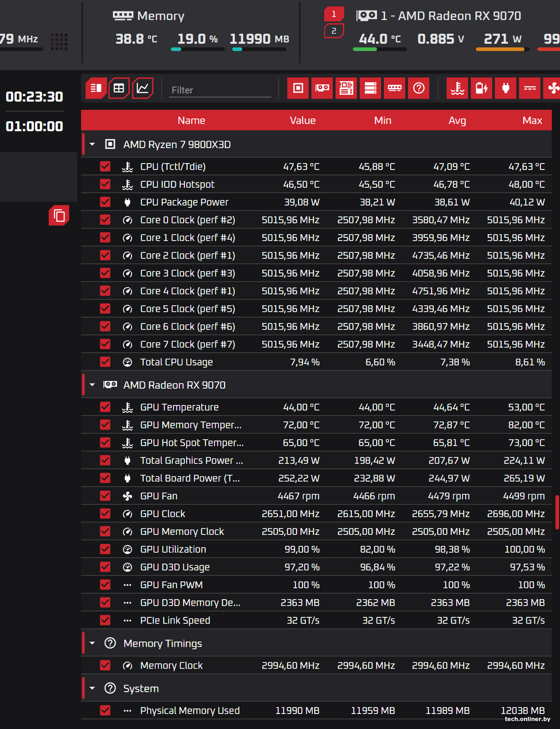This screenshot has width=560, height=729.
Task: Toggle the memory module sensor filter icon
Action: tap(395, 88)
